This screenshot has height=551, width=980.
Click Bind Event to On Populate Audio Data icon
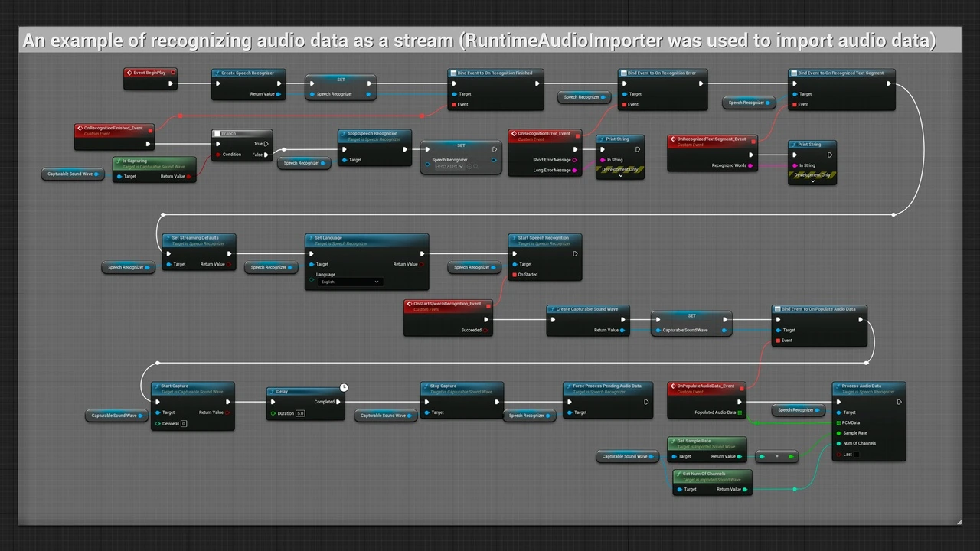(777, 309)
